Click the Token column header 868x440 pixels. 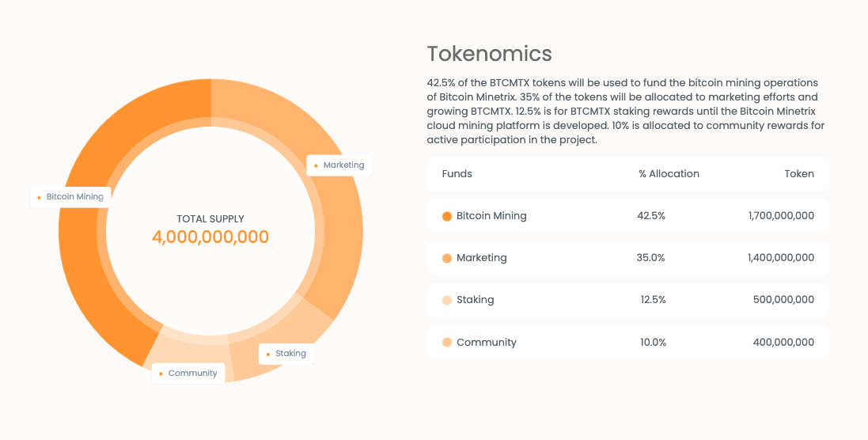[x=799, y=174]
